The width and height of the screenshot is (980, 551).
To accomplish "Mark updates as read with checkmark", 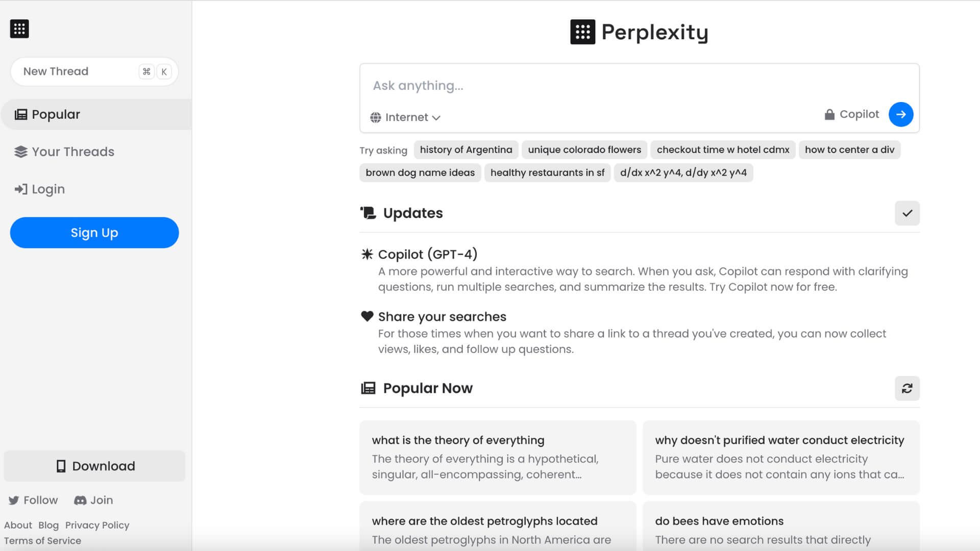I will 906,213.
